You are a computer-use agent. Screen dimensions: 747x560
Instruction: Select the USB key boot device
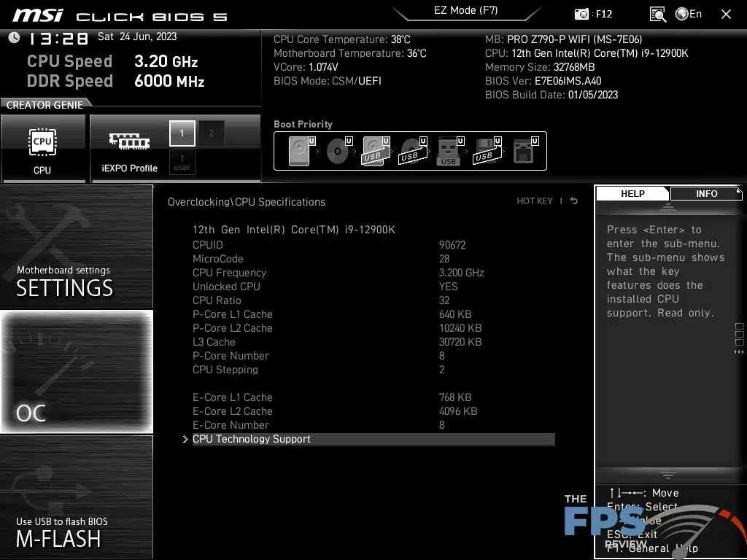450,151
